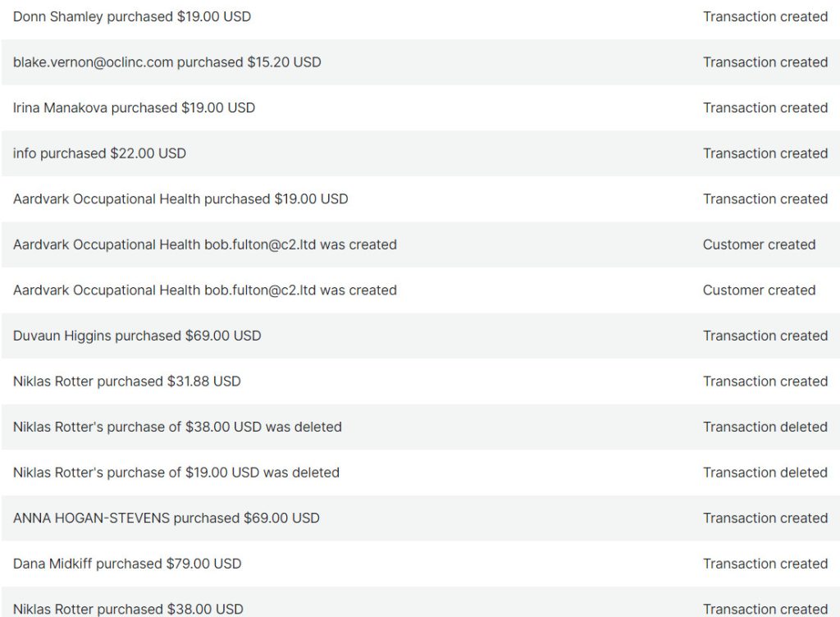Select Transaction created status for Duvaun Higgins
This screenshot has width=840, height=617.
[x=765, y=336]
